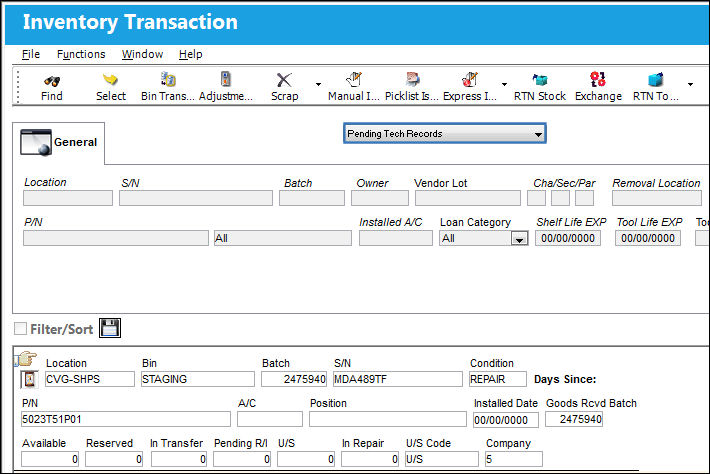The image size is (710, 474).
Task: Click the Removal Location input field
Action: pyautogui.click(x=657, y=198)
